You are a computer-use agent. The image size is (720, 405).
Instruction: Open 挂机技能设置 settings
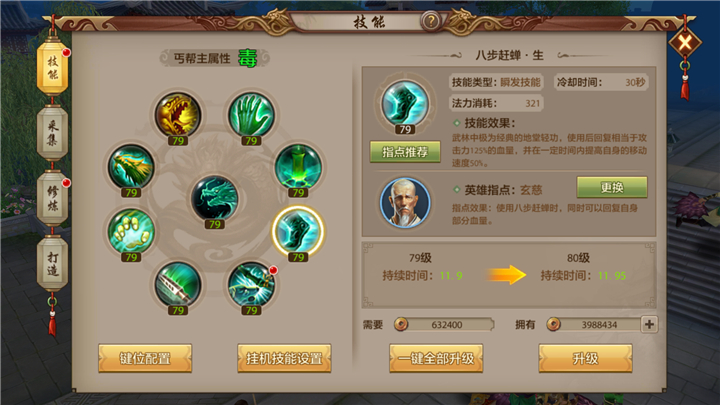coord(284,358)
